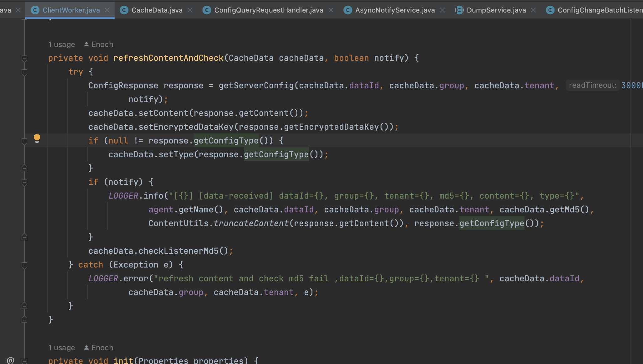Viewport: 643px width, 364px height.
Task: Click the 3000 timeout value
Action: click(631, 86)
